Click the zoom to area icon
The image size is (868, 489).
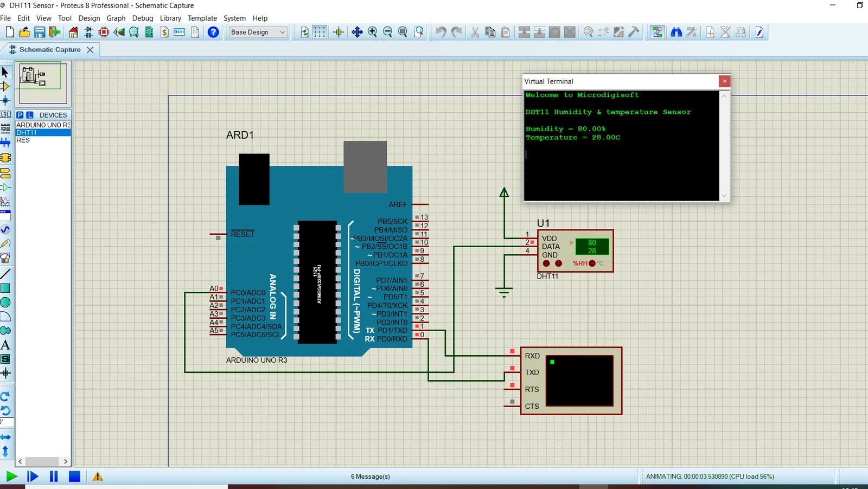click(x=419, y=32)
